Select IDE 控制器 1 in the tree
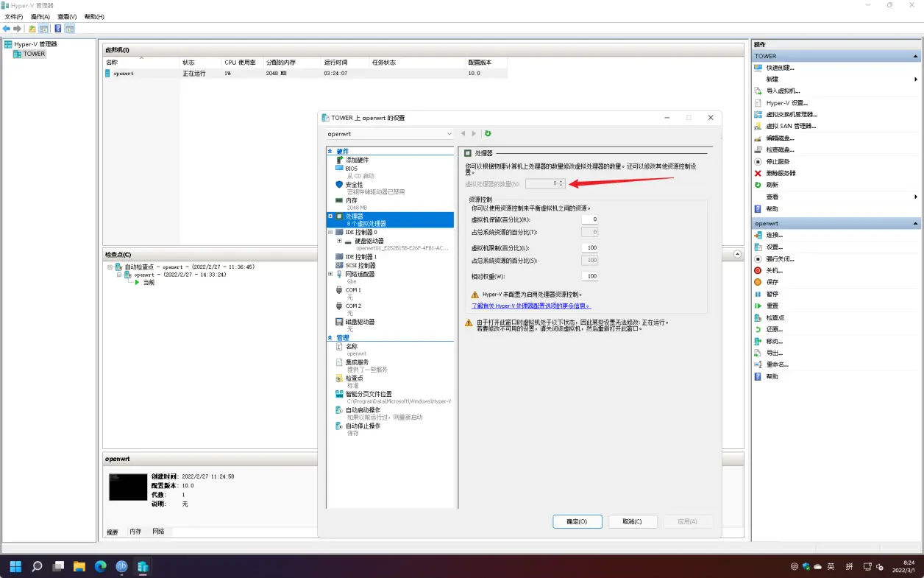 tap(361, 257)
